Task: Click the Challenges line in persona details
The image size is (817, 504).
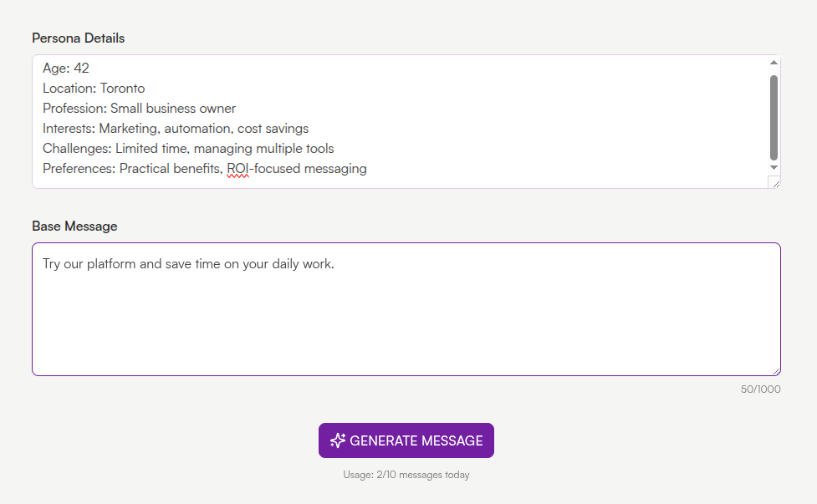Action: tap(188, 148)
